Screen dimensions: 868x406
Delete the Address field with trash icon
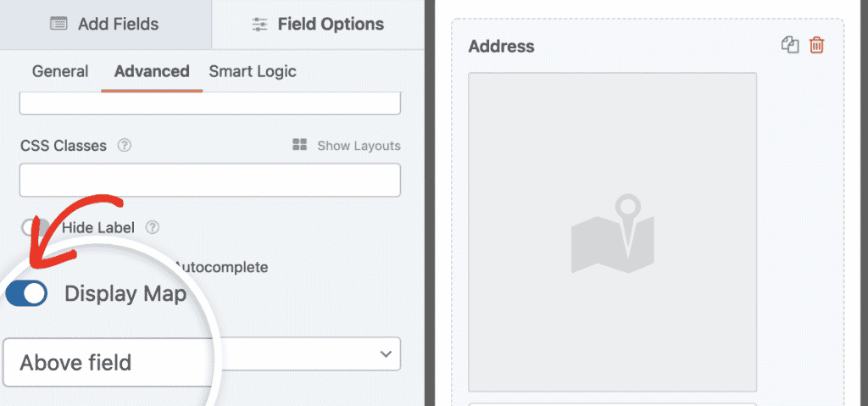[816, 46]
